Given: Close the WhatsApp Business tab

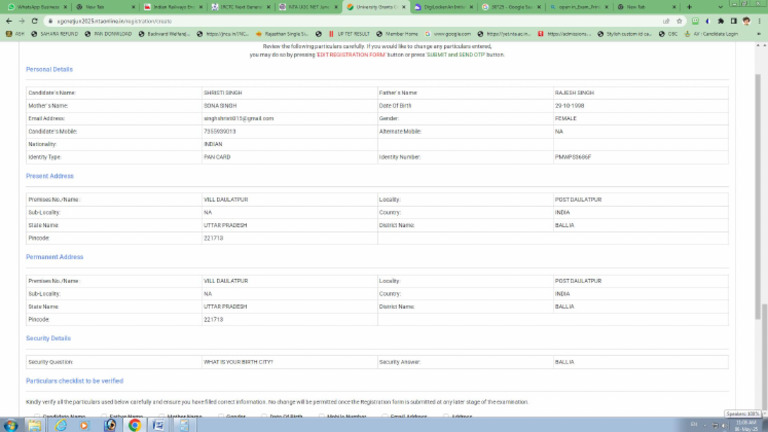Looking at the screenshot, I should coord(65,7).
